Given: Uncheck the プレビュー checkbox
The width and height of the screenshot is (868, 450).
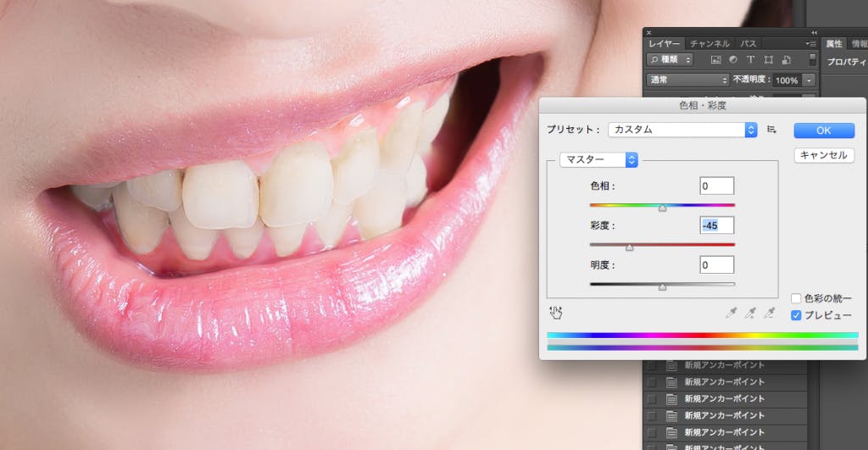Looking at the screenshot, I should pos(796,315).
